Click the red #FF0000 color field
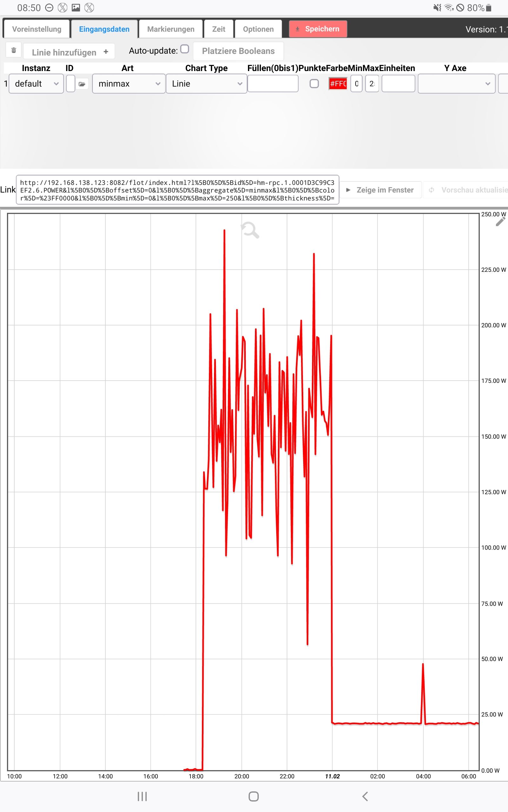The height and width of the screenshot is (812, 508). pos(338,83)
